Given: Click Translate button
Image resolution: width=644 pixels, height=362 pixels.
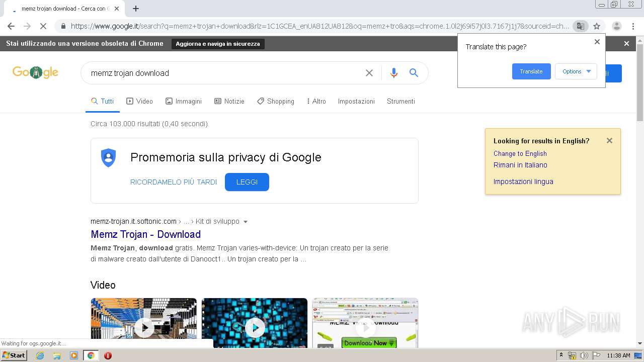Looking at the screenshot, I should pos(531,71).
